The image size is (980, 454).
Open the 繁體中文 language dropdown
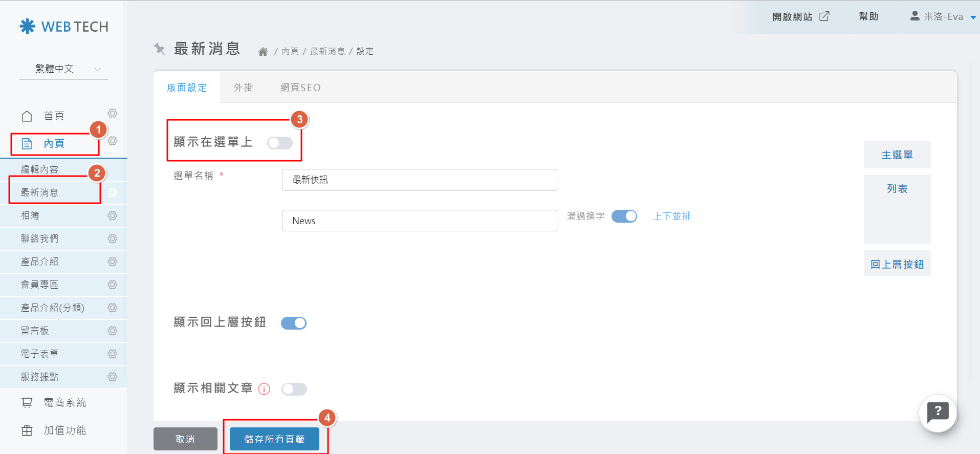coord(64,69)
